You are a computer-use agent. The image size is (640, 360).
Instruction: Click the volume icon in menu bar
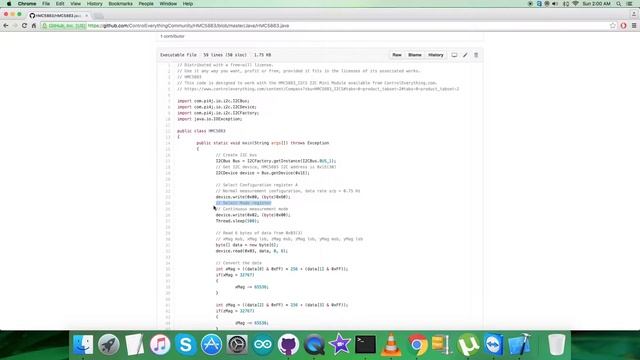coord(555,4)
